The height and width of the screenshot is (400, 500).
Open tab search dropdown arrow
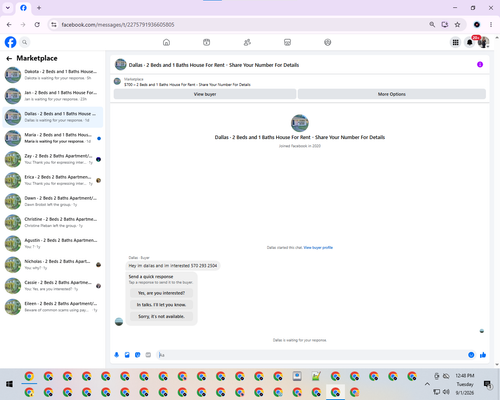click(8, 8)
